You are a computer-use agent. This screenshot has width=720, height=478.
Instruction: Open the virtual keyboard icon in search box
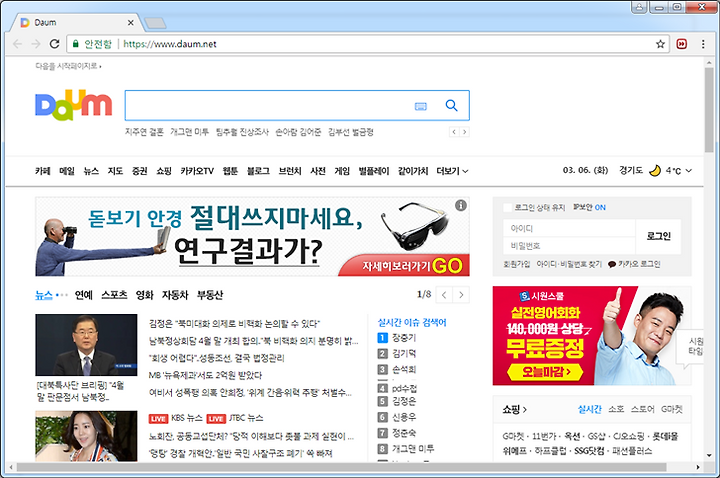[421, 107]
